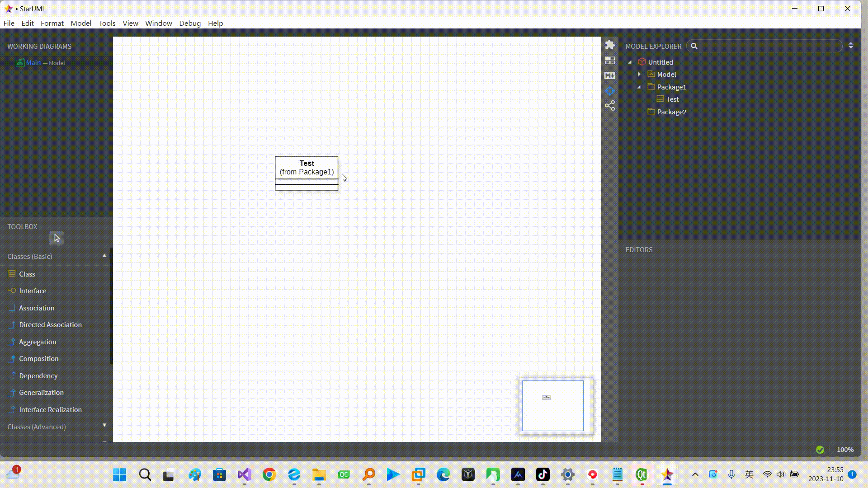This screenshot has width=868, height=488.
Task: Expand Classes (Advanced) toolbox section
Action: pos(104,426)
